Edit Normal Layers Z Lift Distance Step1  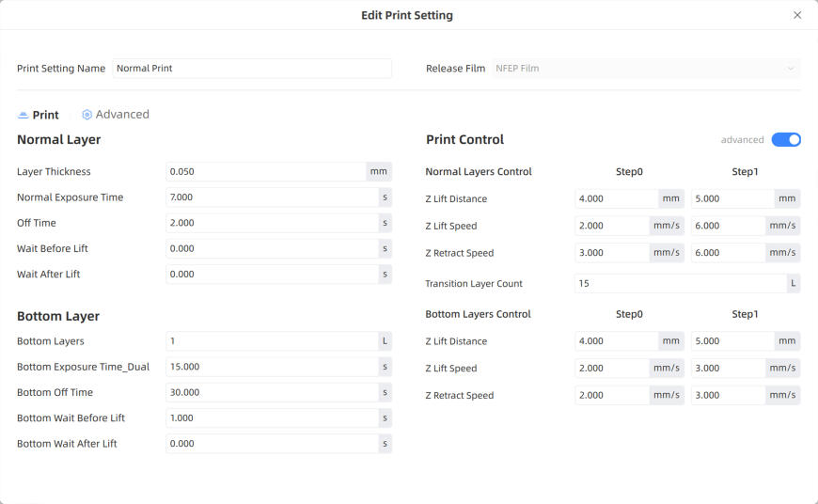(x=733, y=198)
